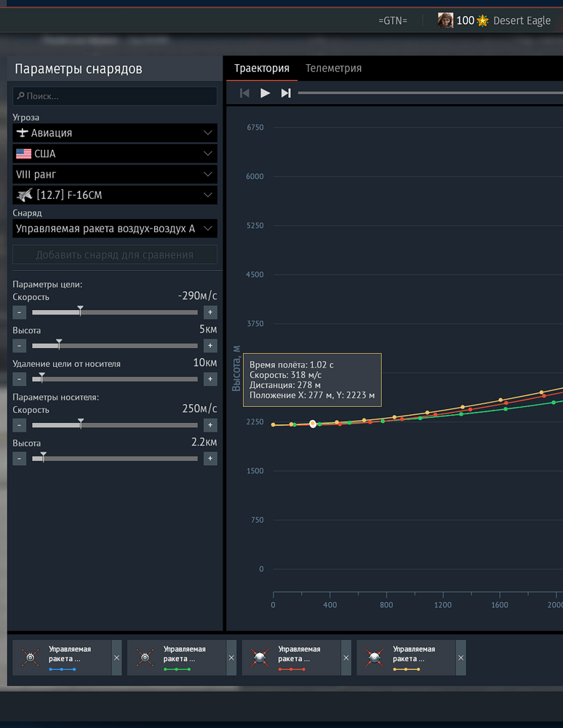Viewport: 563px width, 728px height.
Task: Select the Траектория tab
Action: point(262,68)
